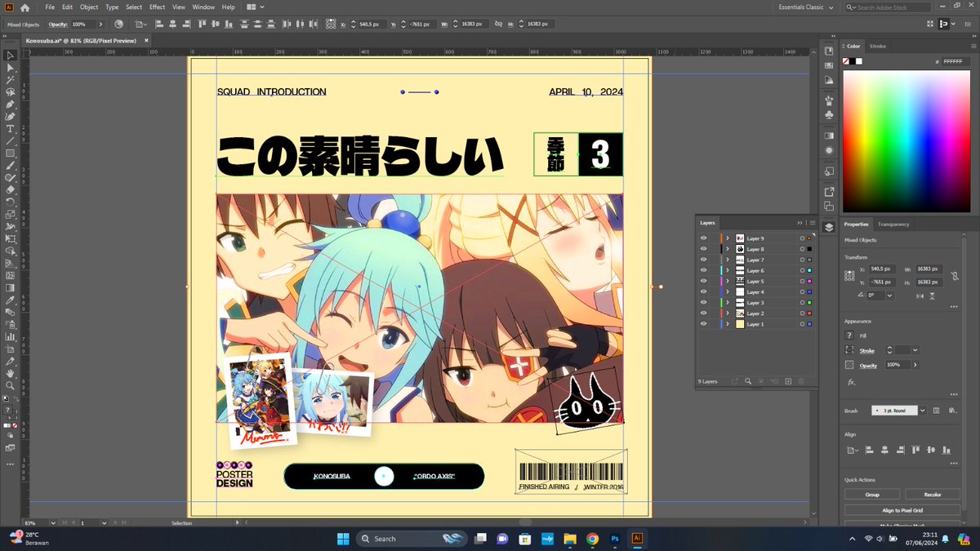Click the Brush options icon beside brush dropdown
Viewport: 980px width, 551px height.
[936, 411]
